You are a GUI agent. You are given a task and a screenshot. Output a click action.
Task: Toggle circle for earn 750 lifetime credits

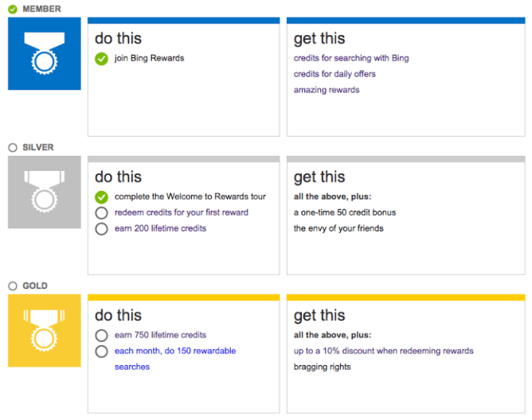coord(102,335)
